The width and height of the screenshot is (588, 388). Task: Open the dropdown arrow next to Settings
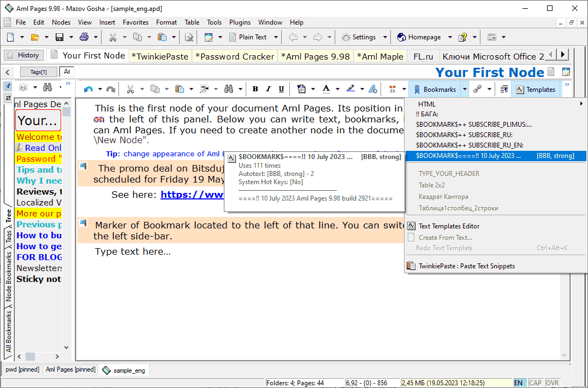point(385,37)
